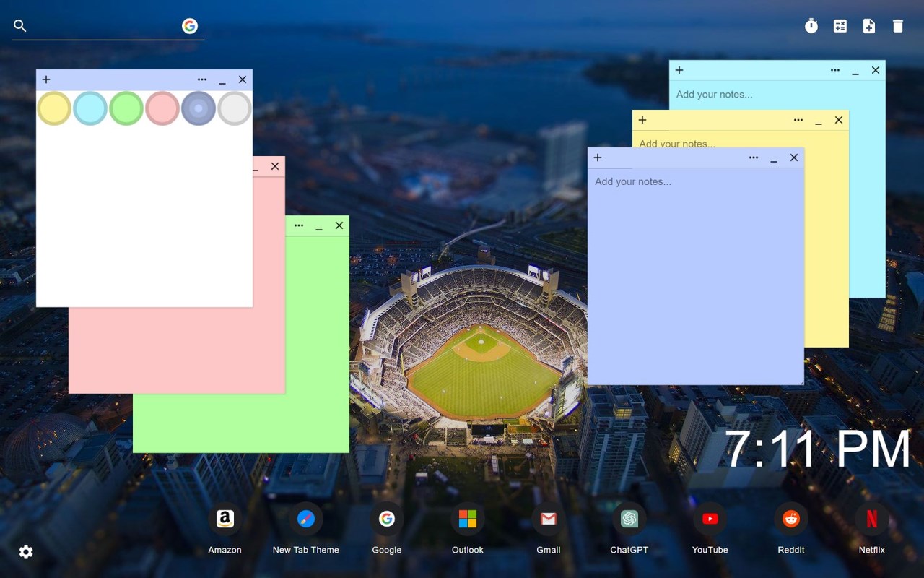The width and height of the screenshot is (924, 578).
Task: Open the yellow note's three-dot options
Action: [798, 120]
